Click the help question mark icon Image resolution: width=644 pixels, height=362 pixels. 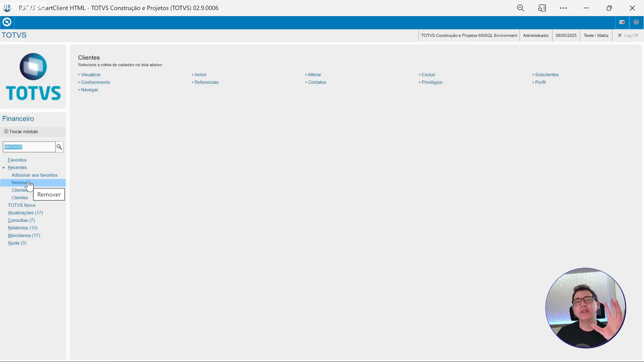click(636, 22)
